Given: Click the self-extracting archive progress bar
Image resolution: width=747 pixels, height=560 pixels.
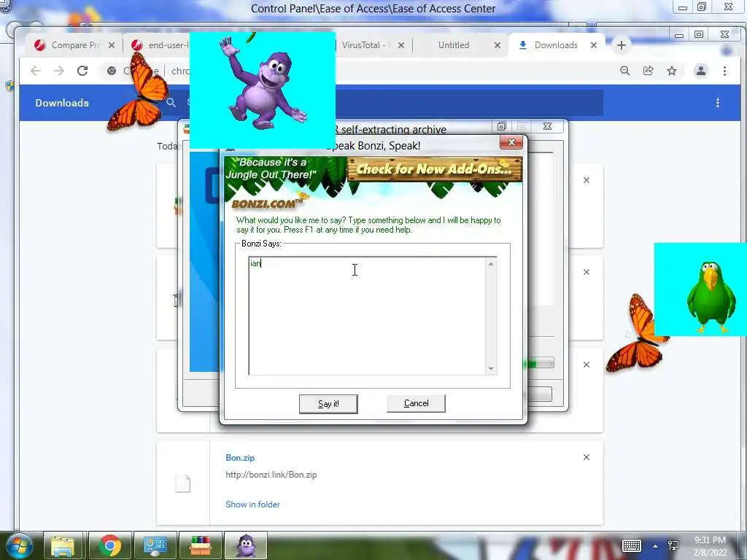Looking at the screenshot, I should click(539, 363).
